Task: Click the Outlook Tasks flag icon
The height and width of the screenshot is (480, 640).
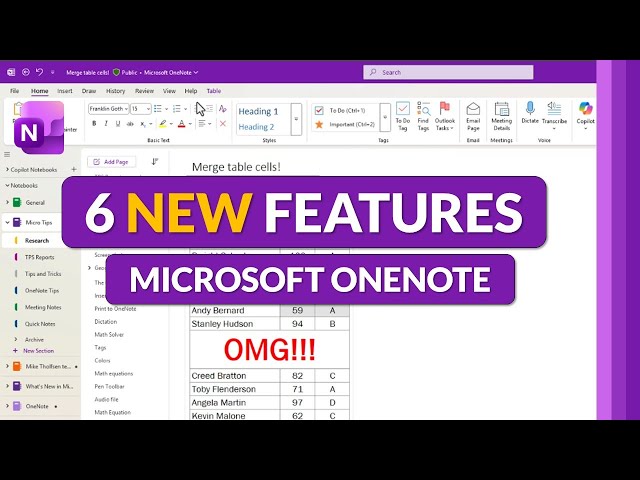Action: (444, 109)
